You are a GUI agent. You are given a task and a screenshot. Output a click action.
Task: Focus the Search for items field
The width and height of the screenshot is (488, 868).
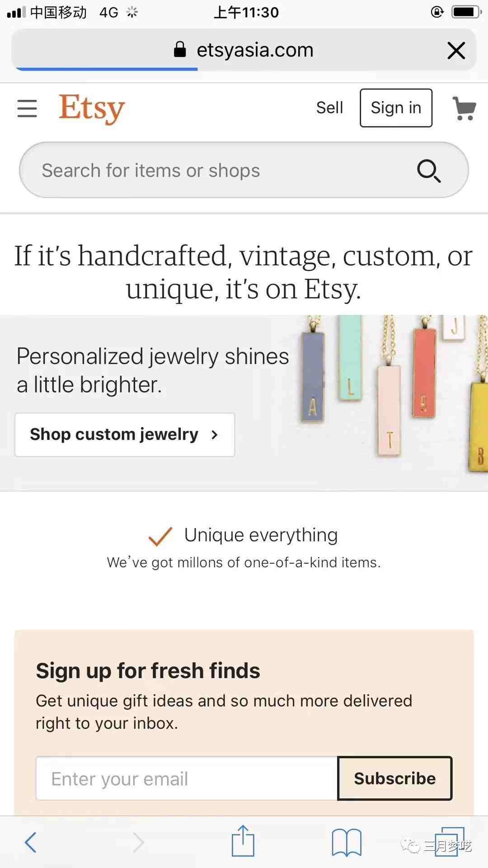coord(217,170)
